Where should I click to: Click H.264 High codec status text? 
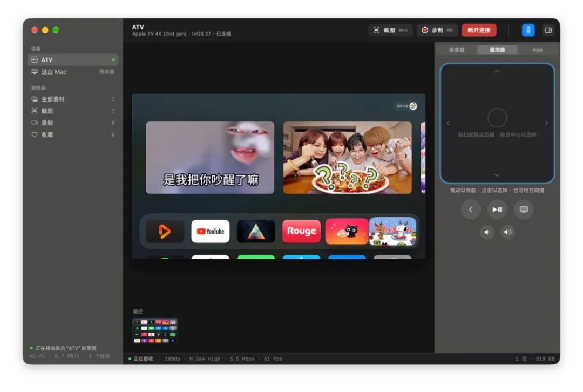[205, 359]
